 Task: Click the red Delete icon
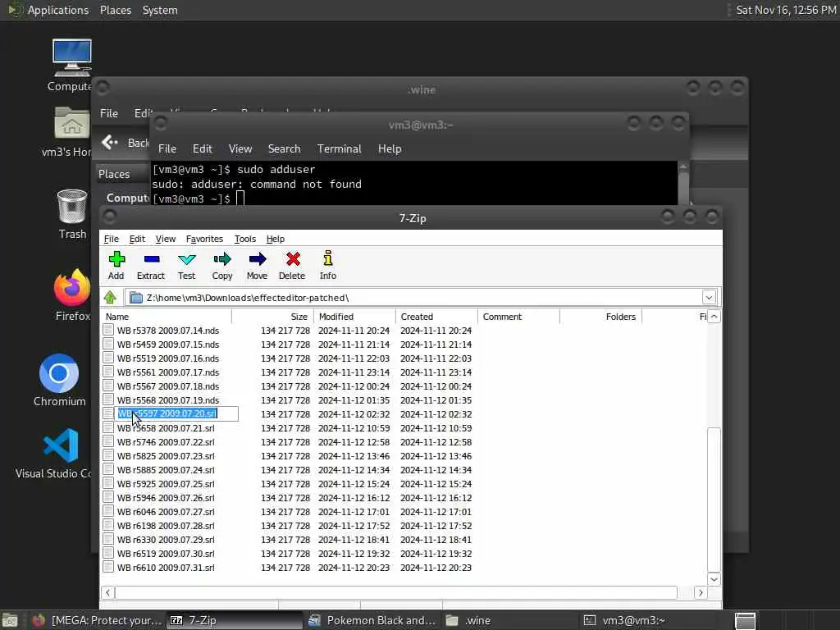click(x=292, y=265)
